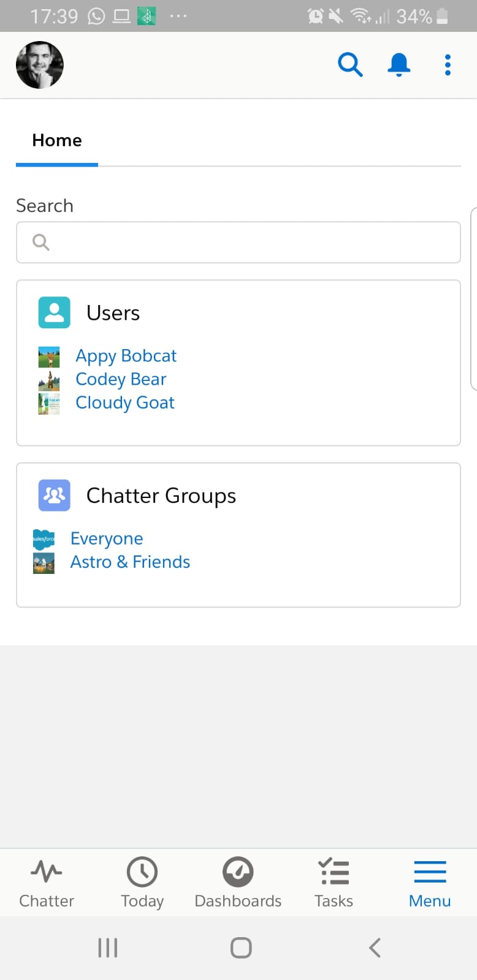Tap Appy Bobcat's profile thumbnail
Image resolution: width=477 pixels, height=980 pixels.
coord(49,357)
